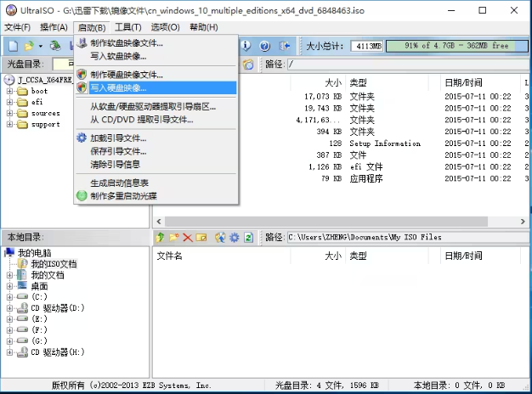The width and height of the screenshot is (532, 394).
Task: Expand the (C:) drive node
Action: [x=9, y=297]
